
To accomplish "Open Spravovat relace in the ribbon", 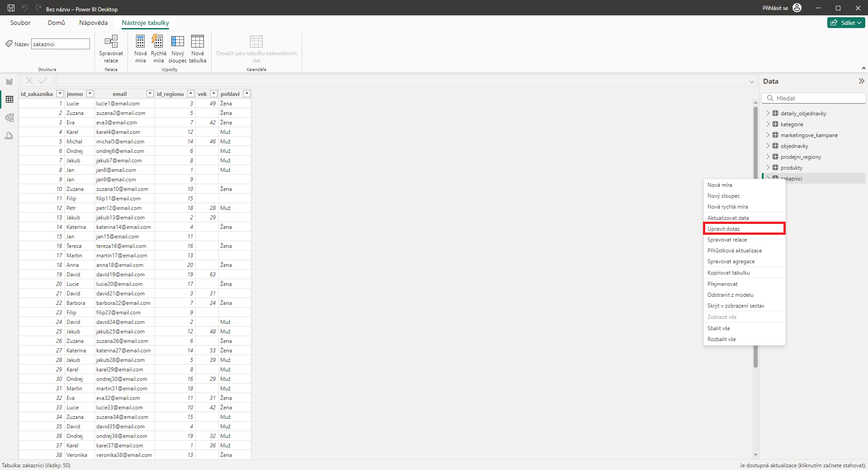I will (111, 47).
